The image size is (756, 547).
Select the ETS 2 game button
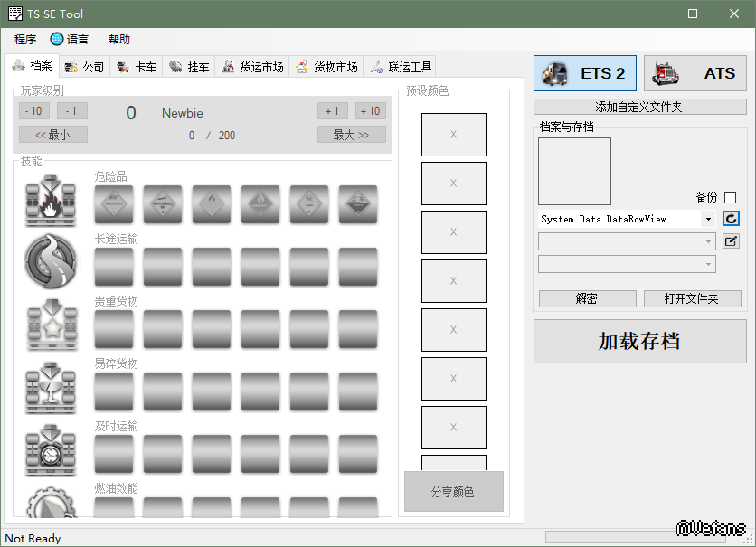click(584, 73)
